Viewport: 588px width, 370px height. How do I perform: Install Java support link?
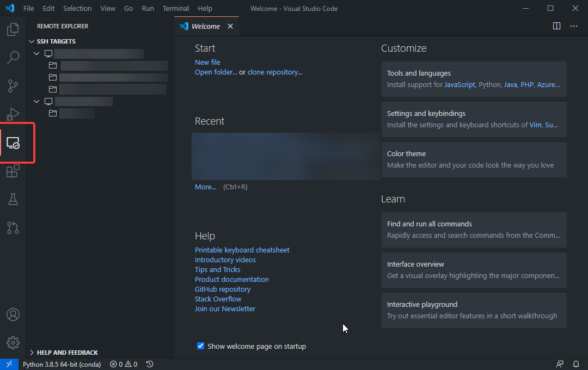[510, 85]
